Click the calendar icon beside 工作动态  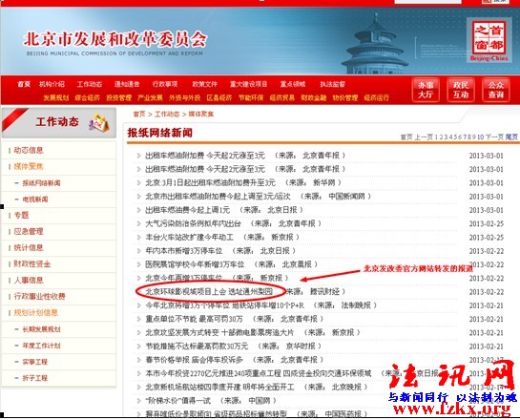tap(99, 123)
